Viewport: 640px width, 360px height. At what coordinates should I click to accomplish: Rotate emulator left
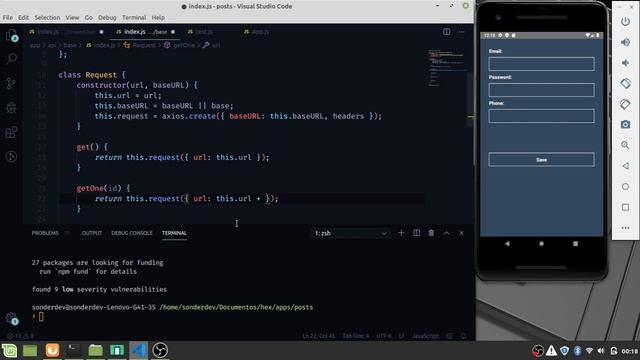coord(625,83)
